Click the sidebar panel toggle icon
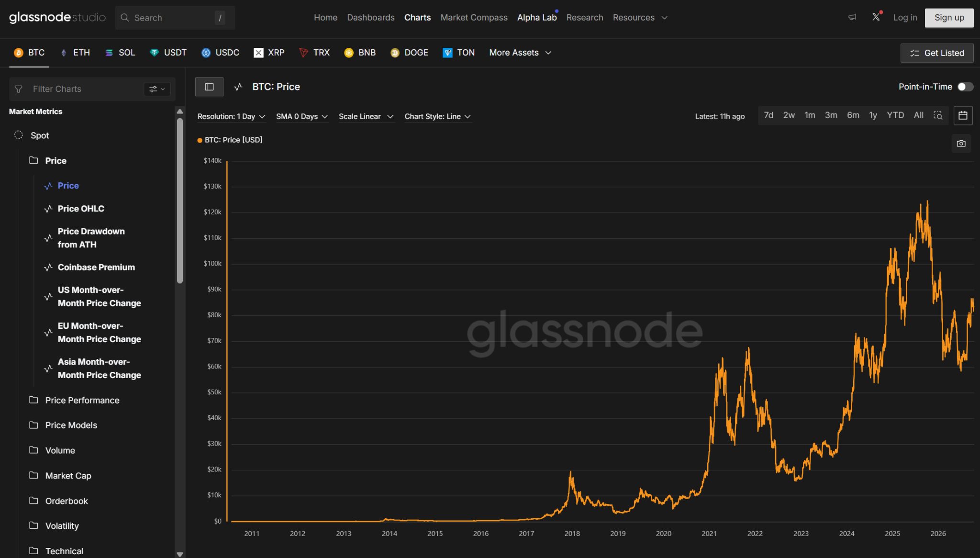This screenshot has height=558, width=980. pyautogui.click(x=209, y=87)
